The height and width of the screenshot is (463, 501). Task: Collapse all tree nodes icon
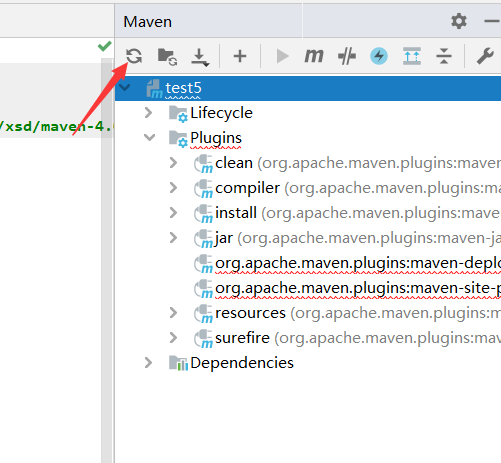[444, 56]
